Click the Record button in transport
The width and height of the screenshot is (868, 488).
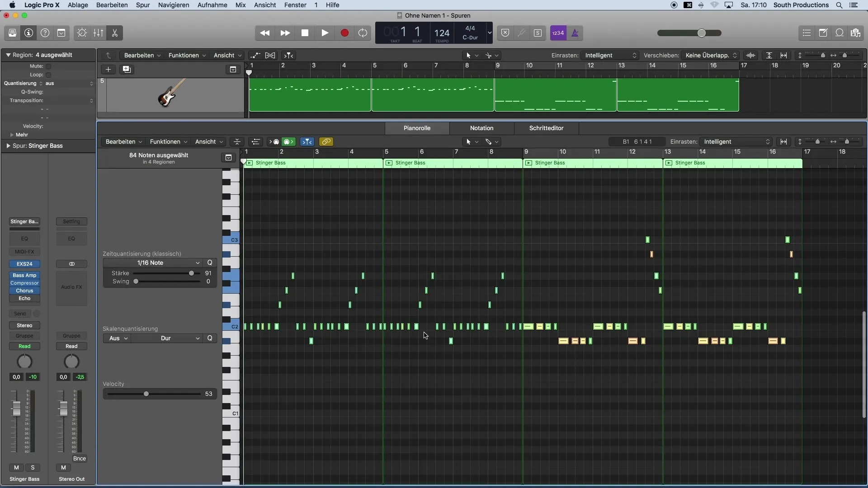coord(344,33)
